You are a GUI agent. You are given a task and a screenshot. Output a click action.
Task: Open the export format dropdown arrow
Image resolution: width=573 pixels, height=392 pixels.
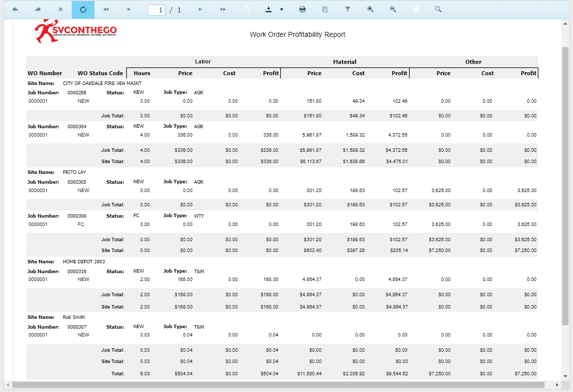pos(281,10)
